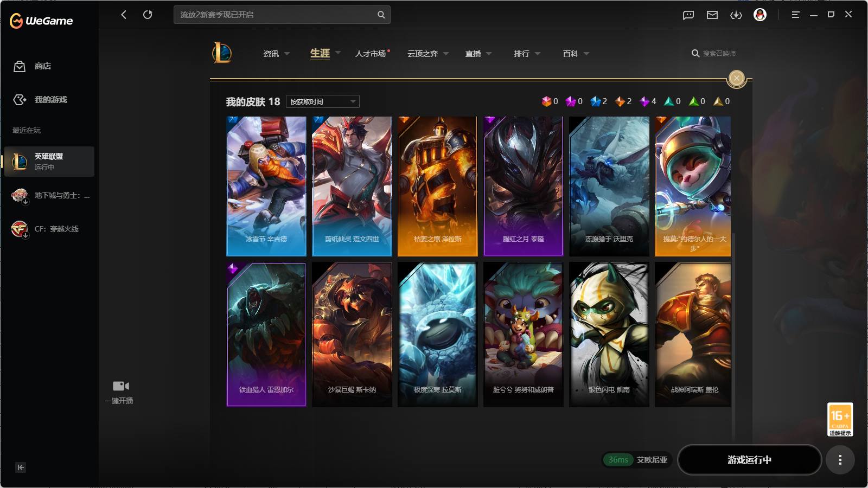Click the 一键开播 camera icon

[x=121, y=386]
